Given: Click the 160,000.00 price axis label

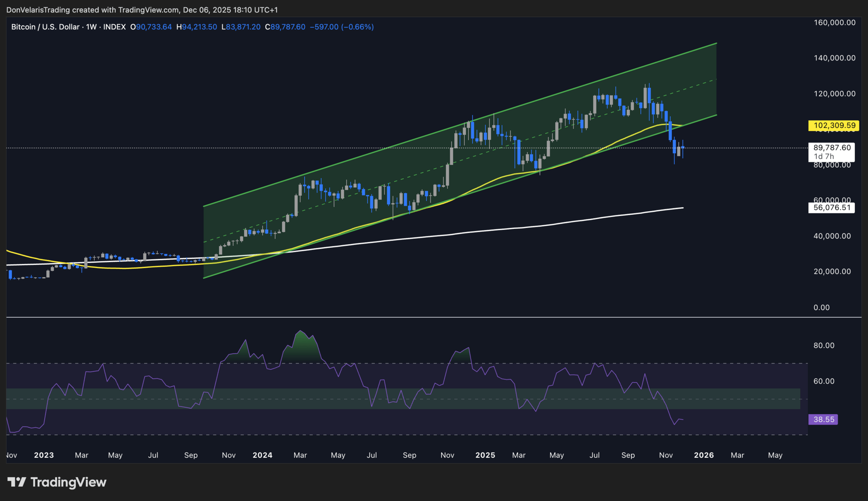Looking at the screenshot, I should tap(835, 23).
